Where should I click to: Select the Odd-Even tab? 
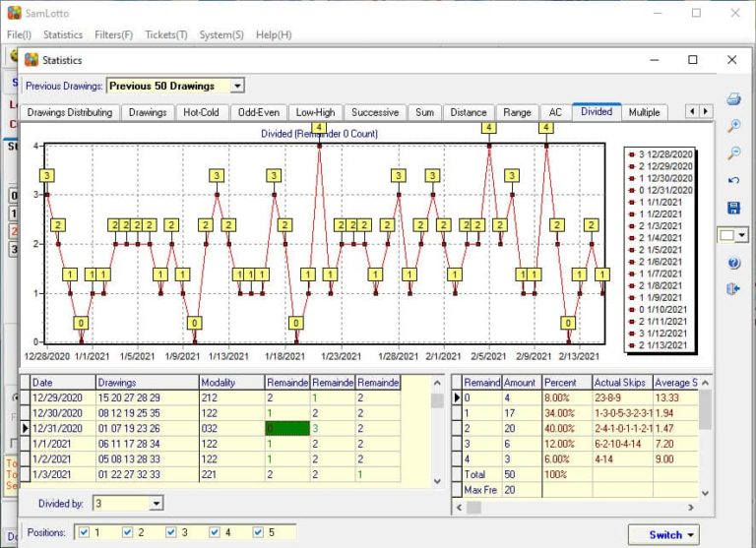(x=260, y=112)
